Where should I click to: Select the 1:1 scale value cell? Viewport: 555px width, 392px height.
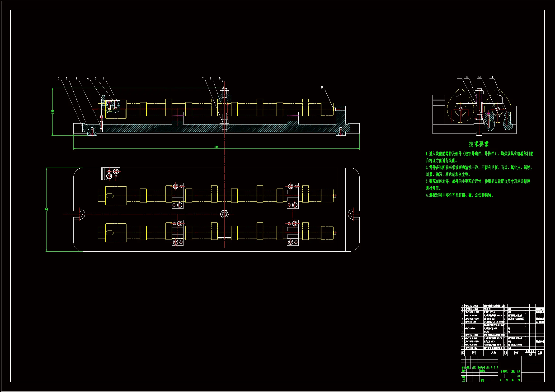(518, 376)
